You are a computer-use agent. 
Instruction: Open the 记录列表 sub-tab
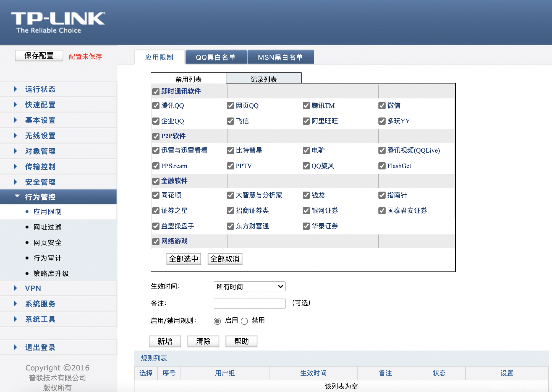(263, 79)
